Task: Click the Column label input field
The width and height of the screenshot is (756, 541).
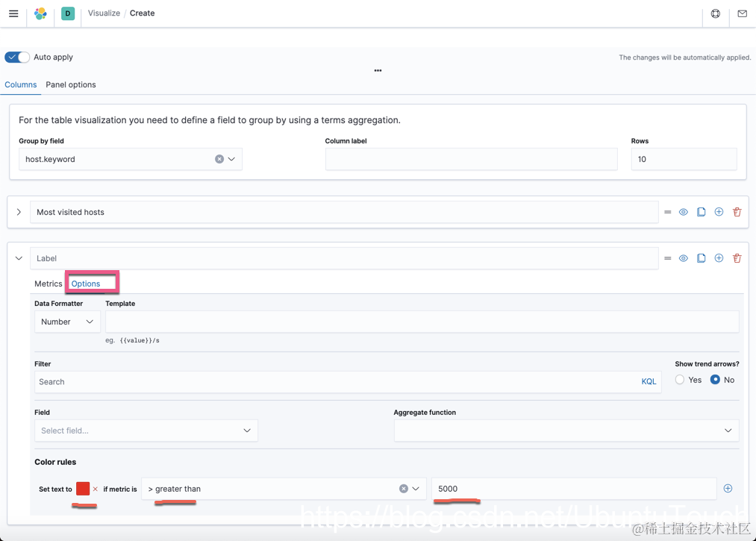Action: pos(471,159)
